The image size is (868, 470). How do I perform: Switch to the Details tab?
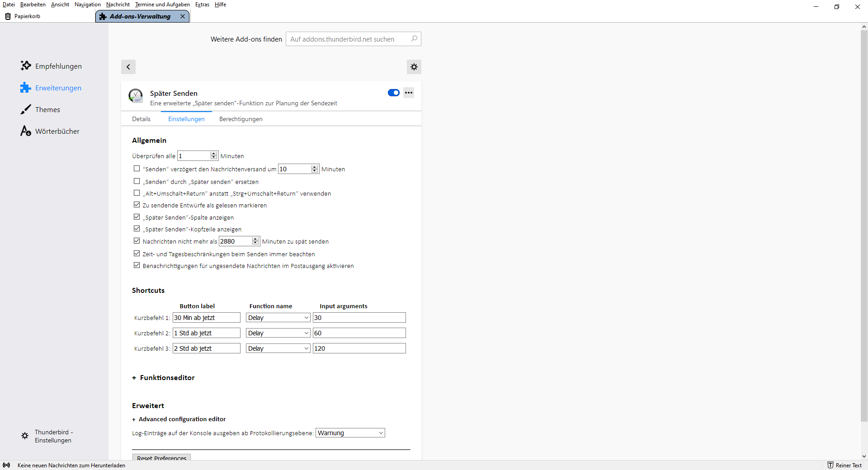[142, 119]
